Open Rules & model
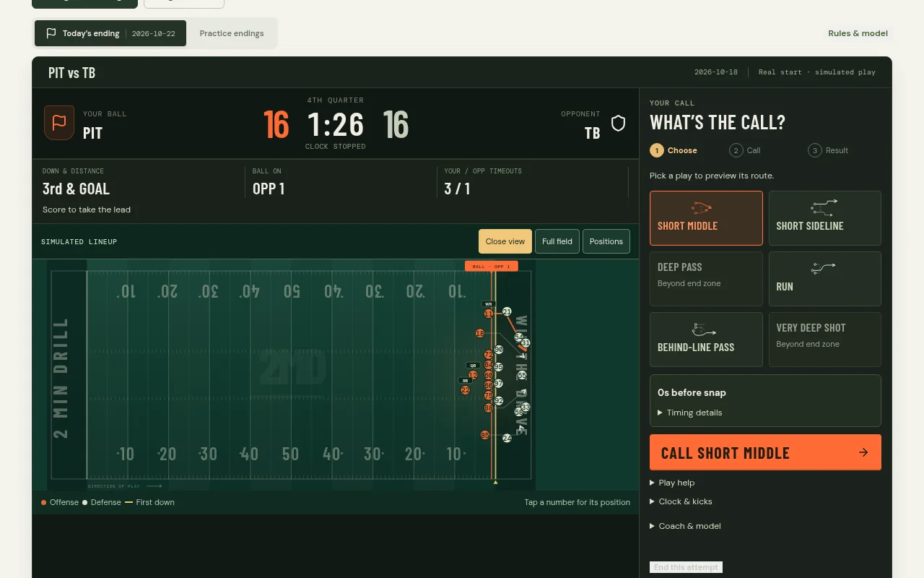The image size is (924, 578). (858, 33)
